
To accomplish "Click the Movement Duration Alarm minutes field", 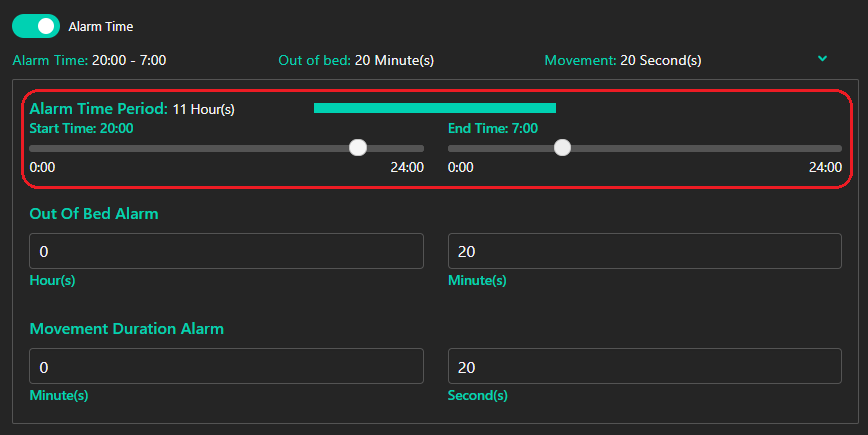I will click(226, 366).
